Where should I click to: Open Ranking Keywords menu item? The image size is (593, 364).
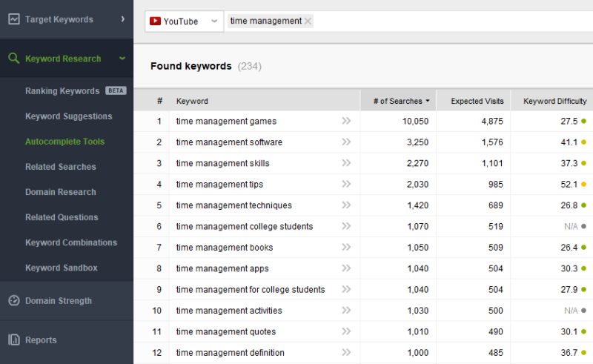click(x=62, y=90)
